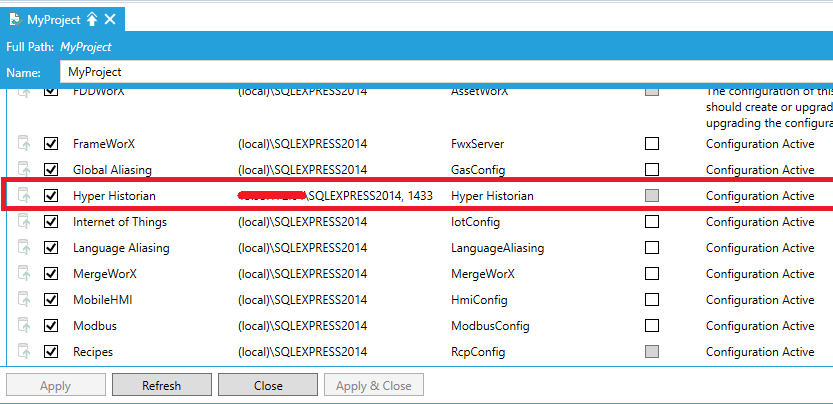Tick the empty checkbox beside HmiConfig
The width and height of the screenshot is (833, 404).
pyautogui.click(x=652, y=300)
